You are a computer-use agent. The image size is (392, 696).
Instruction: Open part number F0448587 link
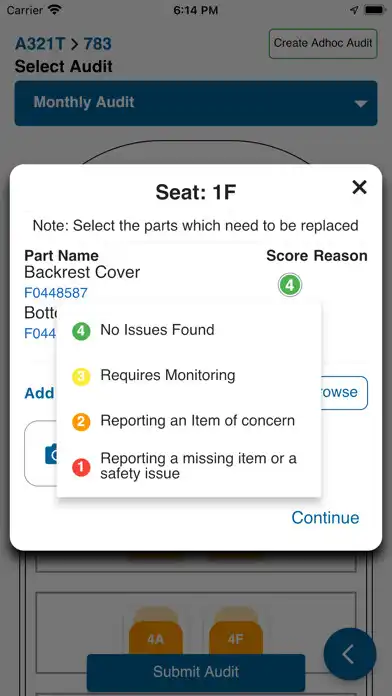pos(56,293)
